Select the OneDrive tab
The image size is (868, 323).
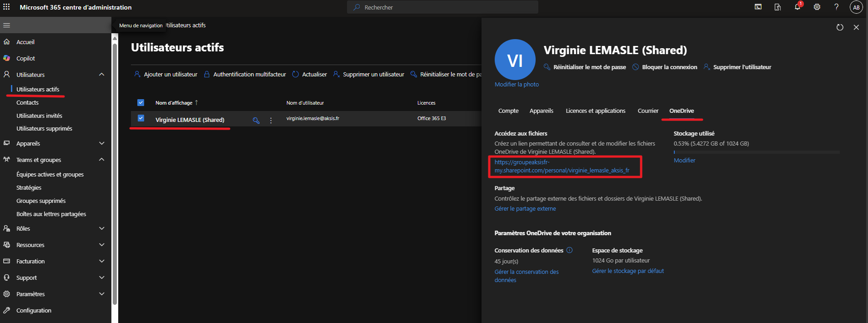[x=682, y=111]
